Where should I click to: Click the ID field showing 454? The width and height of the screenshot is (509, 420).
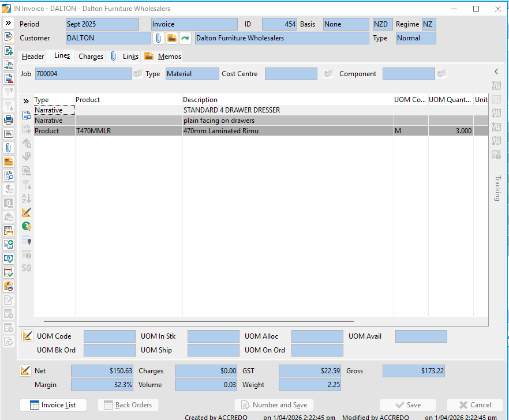pos(279,24)
